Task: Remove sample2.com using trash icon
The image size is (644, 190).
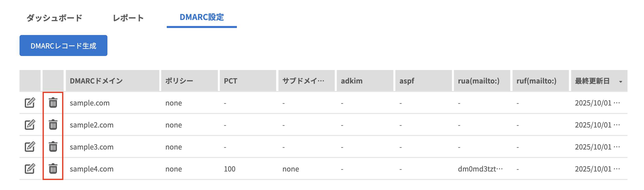Action: point(53,125)
